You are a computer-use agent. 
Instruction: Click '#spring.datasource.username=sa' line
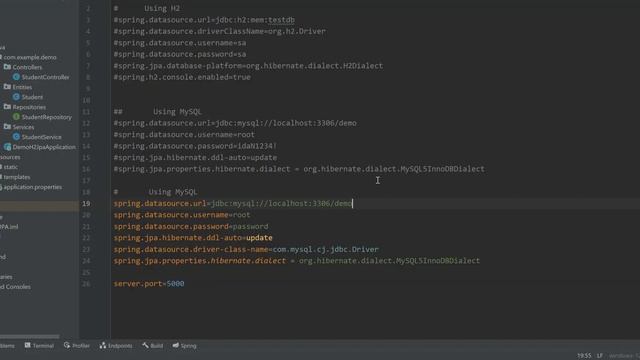click(180, 43)
